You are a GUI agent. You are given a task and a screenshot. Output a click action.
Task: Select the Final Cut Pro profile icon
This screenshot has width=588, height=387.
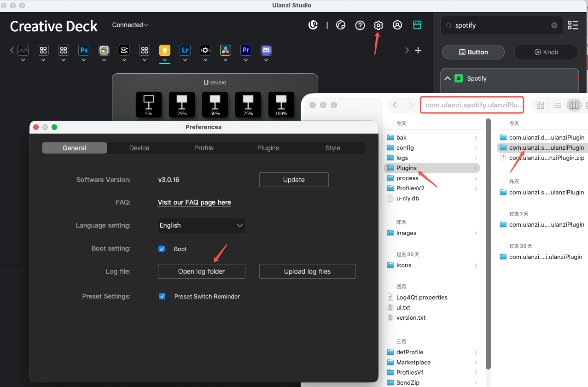104,50
